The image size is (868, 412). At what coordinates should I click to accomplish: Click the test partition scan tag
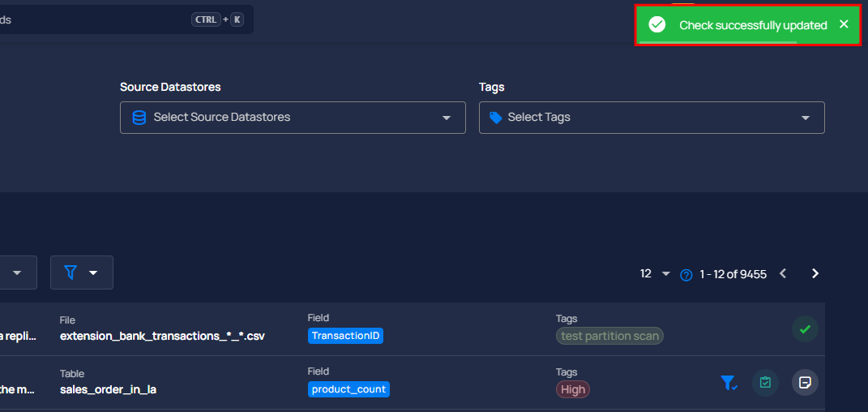(x=609, y=336)
